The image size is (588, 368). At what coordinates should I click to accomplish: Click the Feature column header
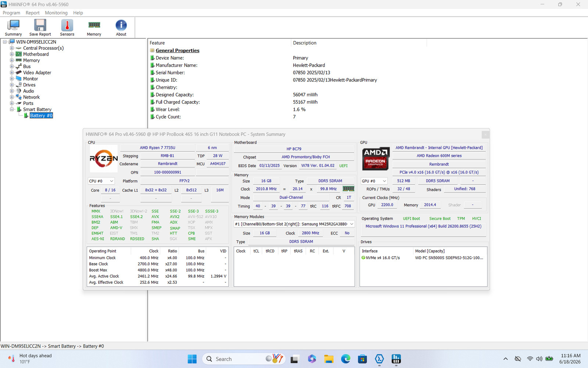(219, 43)
